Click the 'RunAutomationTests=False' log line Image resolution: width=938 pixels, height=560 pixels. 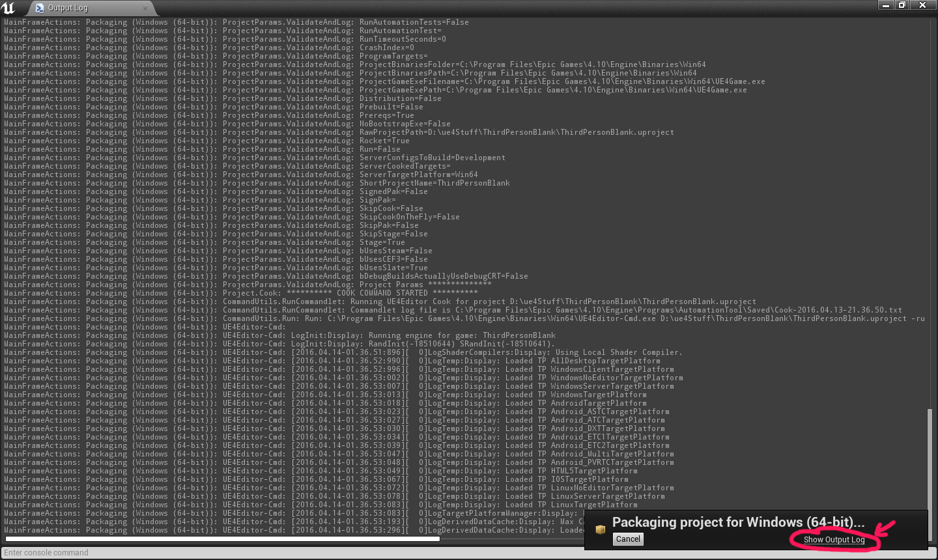(414, 22)
